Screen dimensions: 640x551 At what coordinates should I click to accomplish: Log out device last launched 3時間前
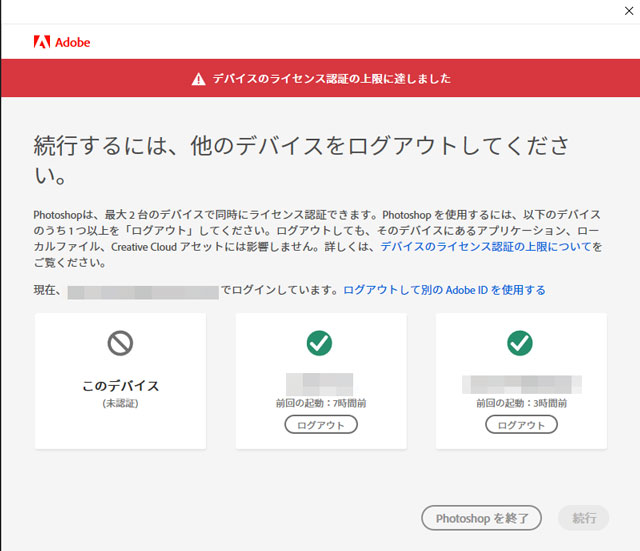[x=521, y=425]
